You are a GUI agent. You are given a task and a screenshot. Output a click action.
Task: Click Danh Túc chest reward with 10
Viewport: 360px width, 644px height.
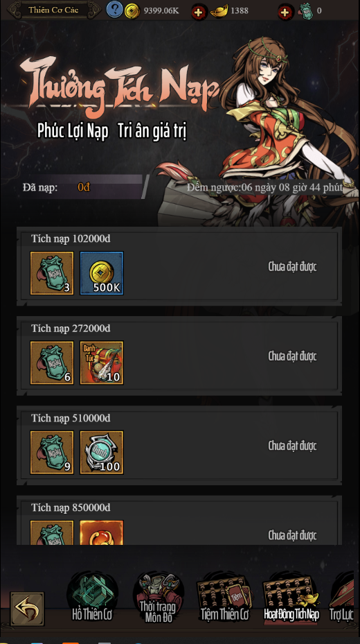(102, 363)
